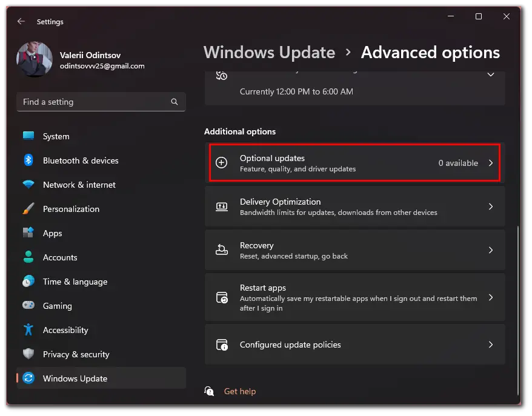Click the Find a setting search field

(101, 102)
